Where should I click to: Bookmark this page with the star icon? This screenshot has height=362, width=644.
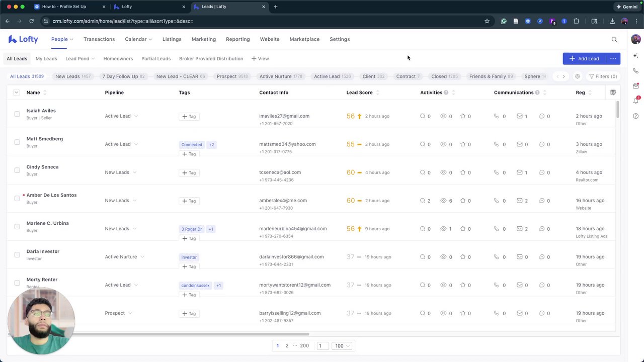487,21
